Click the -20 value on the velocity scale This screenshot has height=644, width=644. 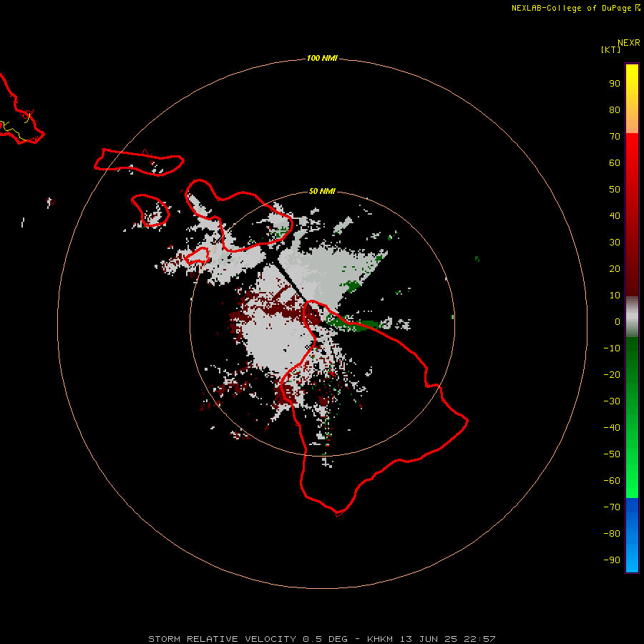[612, 375]
